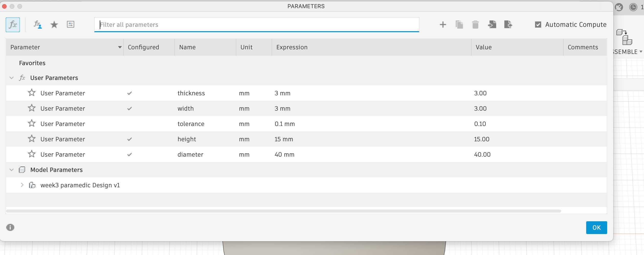Open the Parameter column dropdown arrow

120,47
